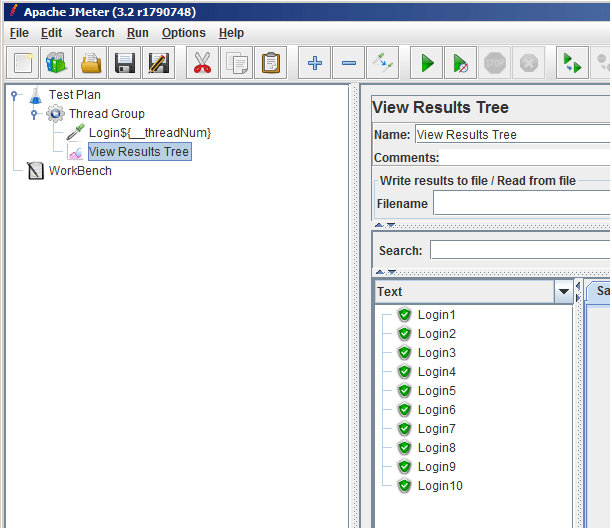
Task: Click the Name input field
Action: coord(512,134)
